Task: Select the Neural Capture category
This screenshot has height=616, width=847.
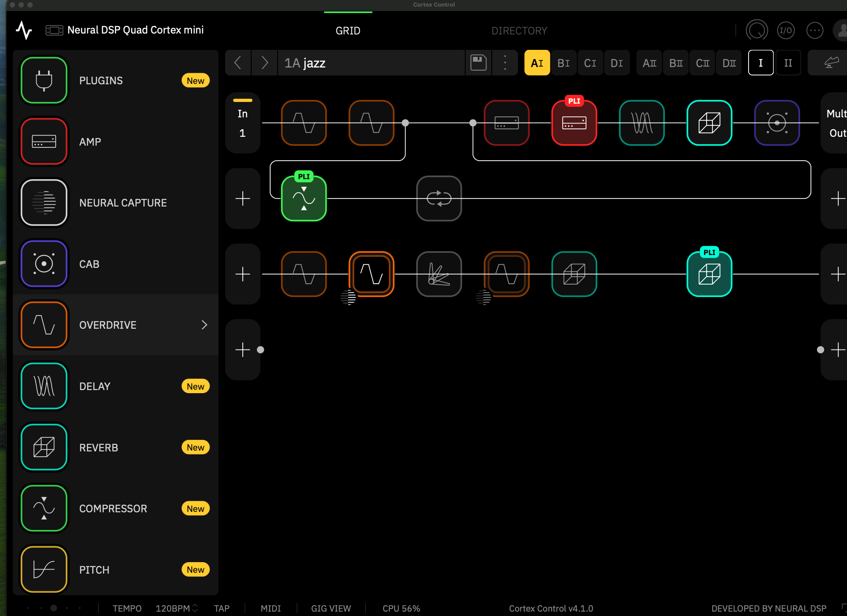Action: [x=116, y=203]
